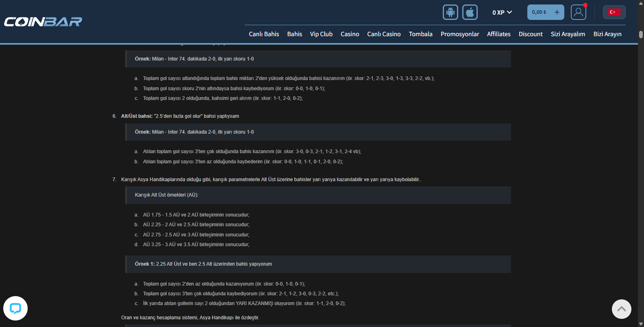This screenshot has width=644, height=327.
Task: Click 'Toplam gol sayısı skoru 2'nin altındaysa' line
Action: click(234, 89)
